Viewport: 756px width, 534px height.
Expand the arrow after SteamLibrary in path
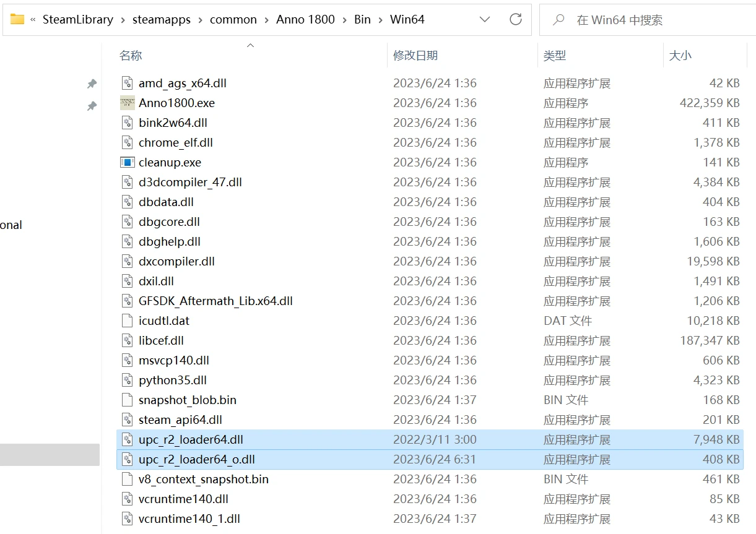click(x=123, y=20)
